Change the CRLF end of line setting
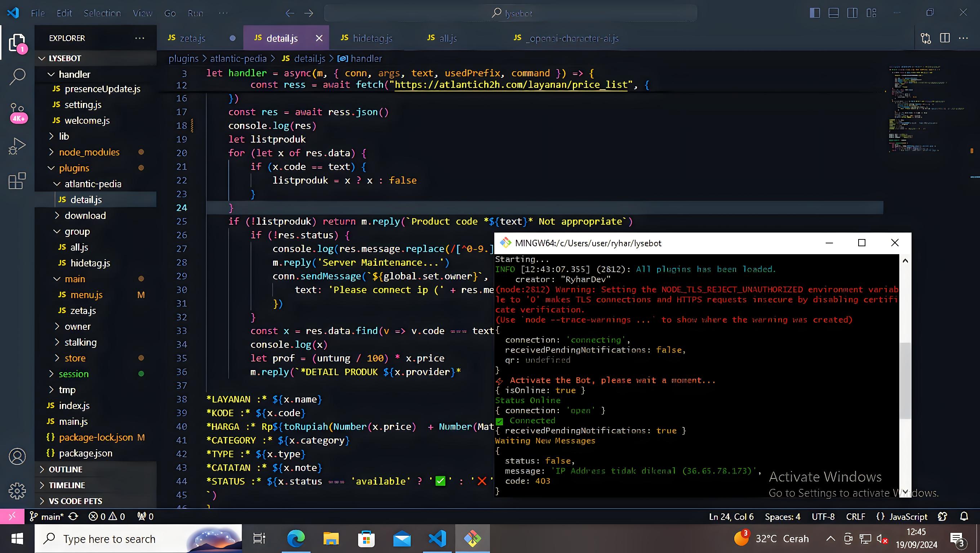The width and height of the screenshot is (980, 553). (856, 516)
